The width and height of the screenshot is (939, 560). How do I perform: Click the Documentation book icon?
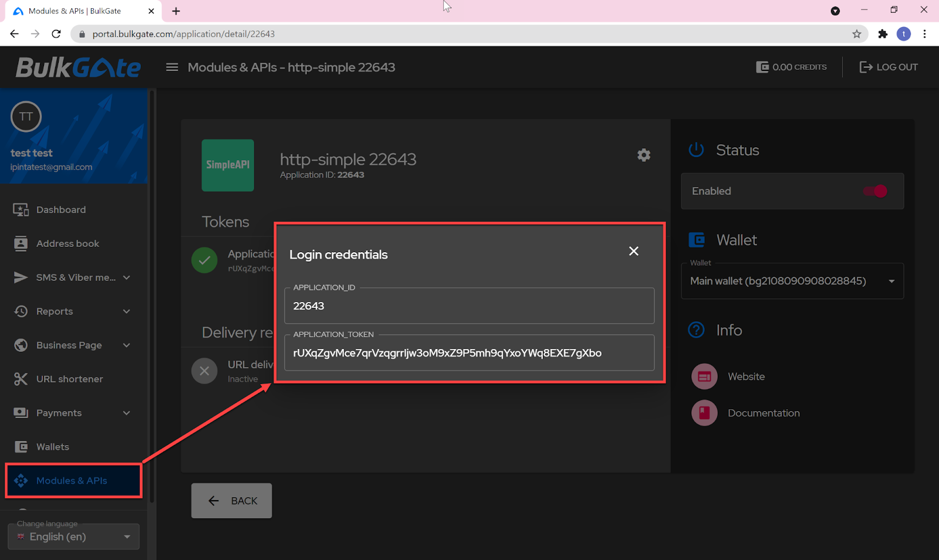pyautogui.click(x=704, y=413)
